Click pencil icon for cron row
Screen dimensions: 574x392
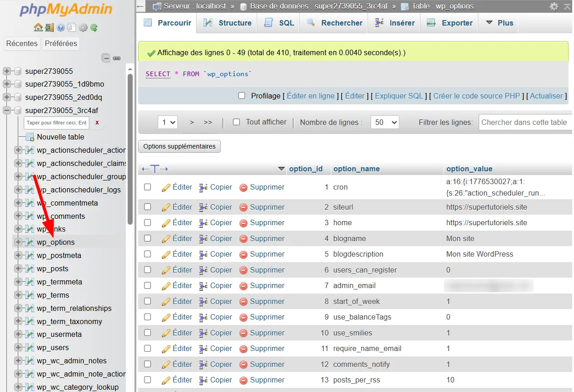tap(166, 187)
